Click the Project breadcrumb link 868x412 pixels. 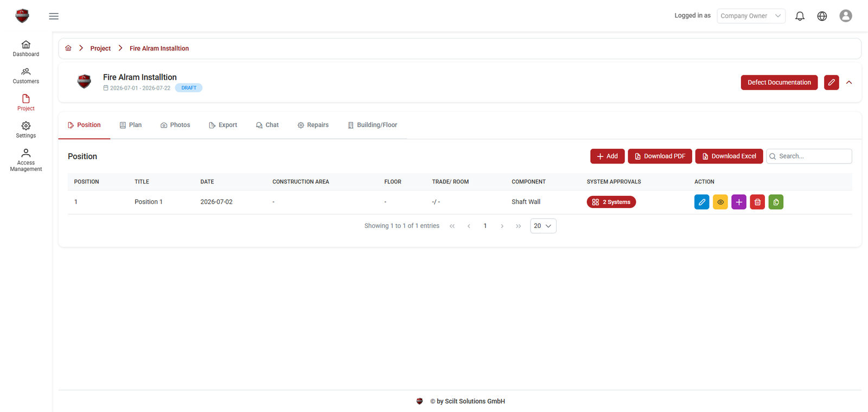100,48
